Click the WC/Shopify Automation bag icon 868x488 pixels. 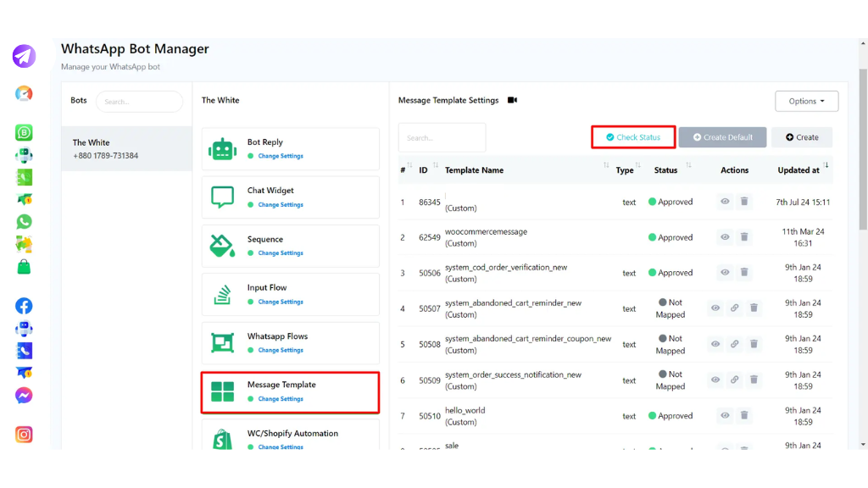pyautogui.click(x=223, y=440)
